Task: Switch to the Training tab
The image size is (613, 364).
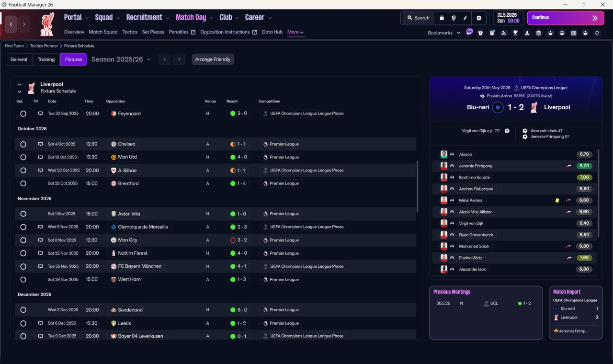Action: [x=46, y=59]
